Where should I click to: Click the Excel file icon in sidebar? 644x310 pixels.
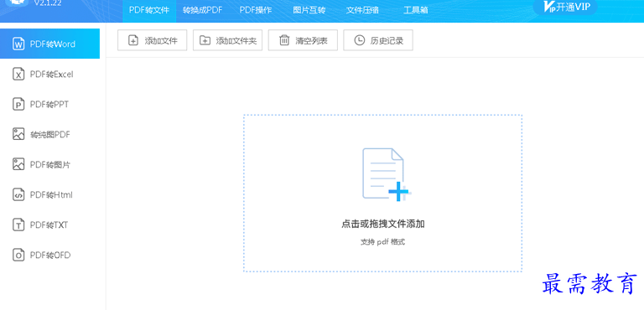[x=18, y=75]
